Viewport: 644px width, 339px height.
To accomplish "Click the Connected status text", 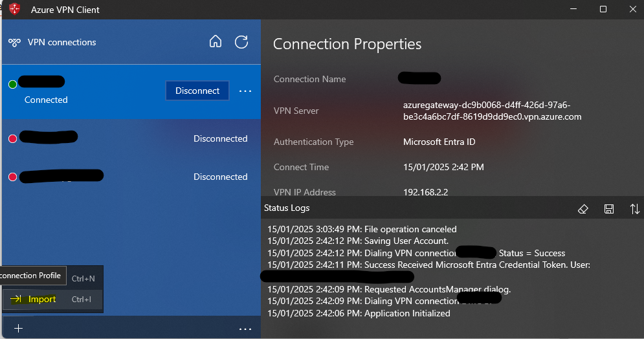I will (x=46, y=100).
